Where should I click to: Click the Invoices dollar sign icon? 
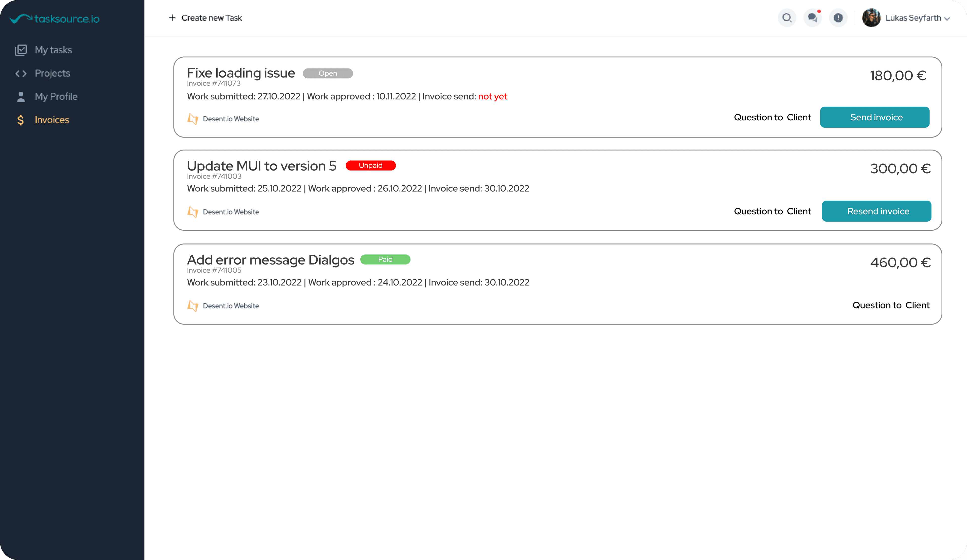tap(21, 120)
